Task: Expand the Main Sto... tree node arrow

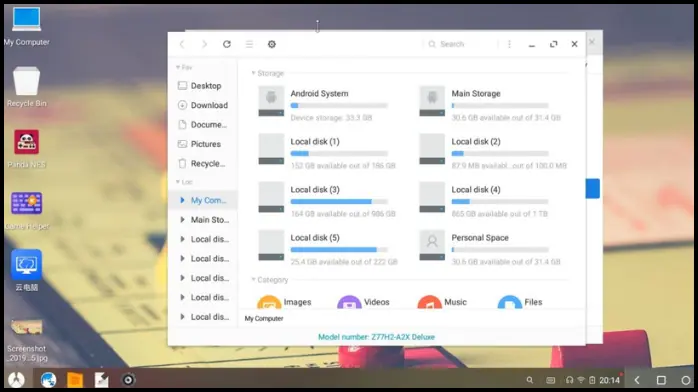Action: point(182,220)
